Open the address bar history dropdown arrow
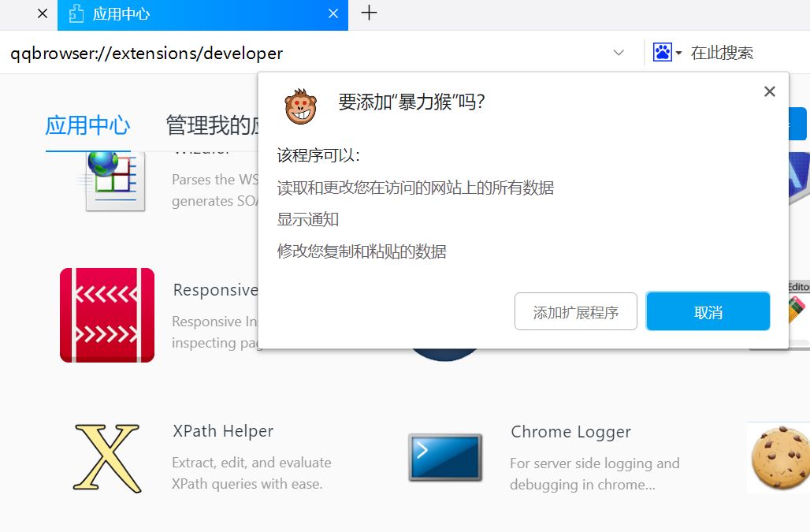Screen dimensions: 810x532 pos(619,52)
